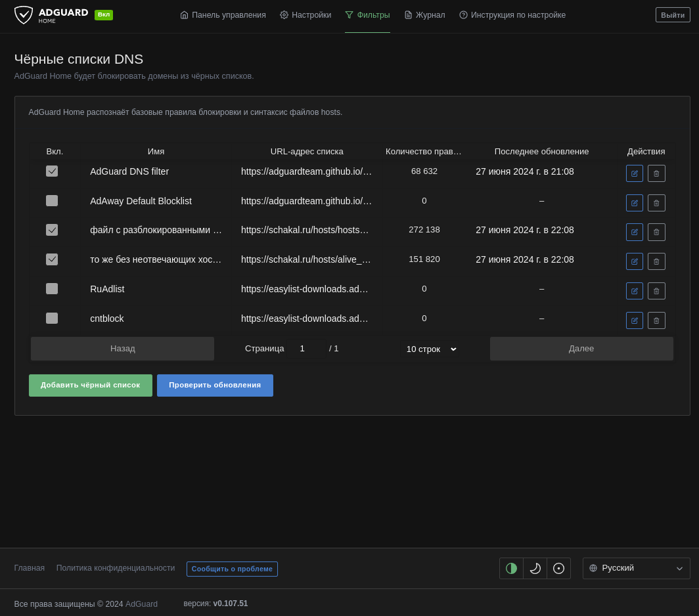Click the Выйти logout button
699x616 pixels.
click(x=673, y=15)
